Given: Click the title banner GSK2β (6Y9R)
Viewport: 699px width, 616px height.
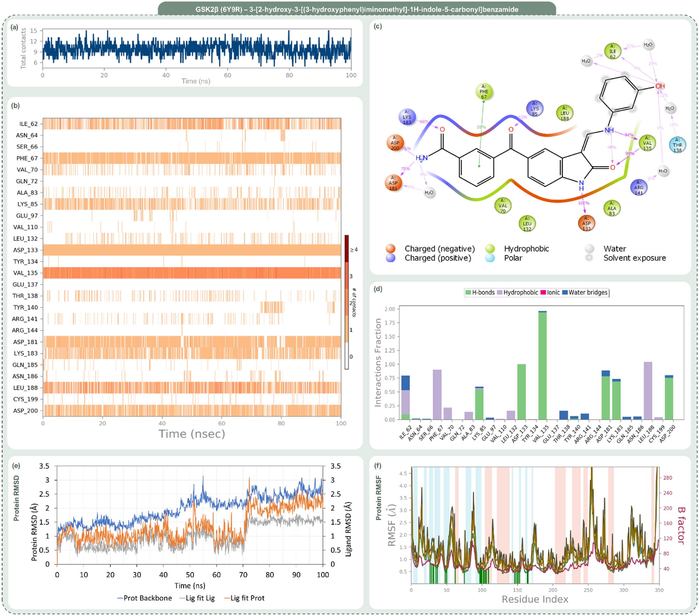Looking at the screenshot, I should [x=357, y=9].
